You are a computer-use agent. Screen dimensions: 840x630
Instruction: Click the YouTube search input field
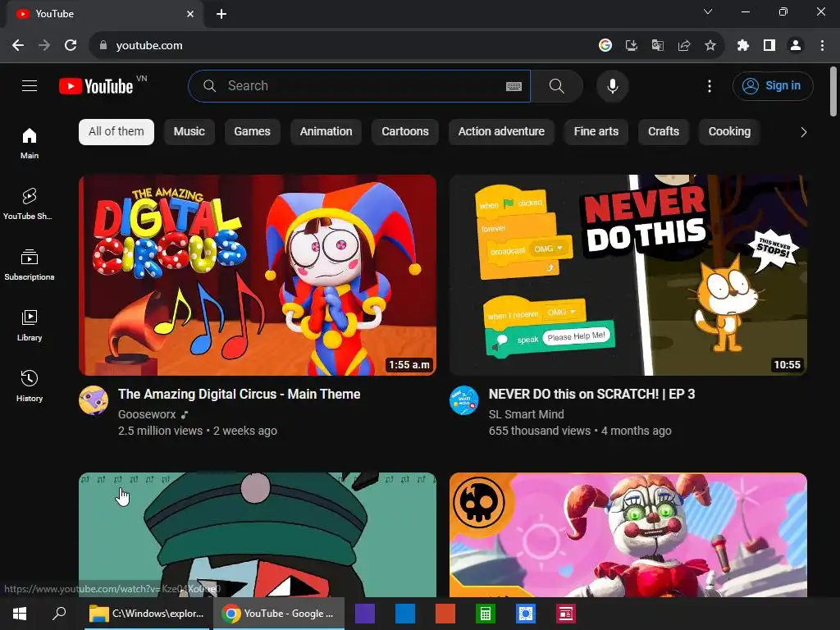(359, 86)
